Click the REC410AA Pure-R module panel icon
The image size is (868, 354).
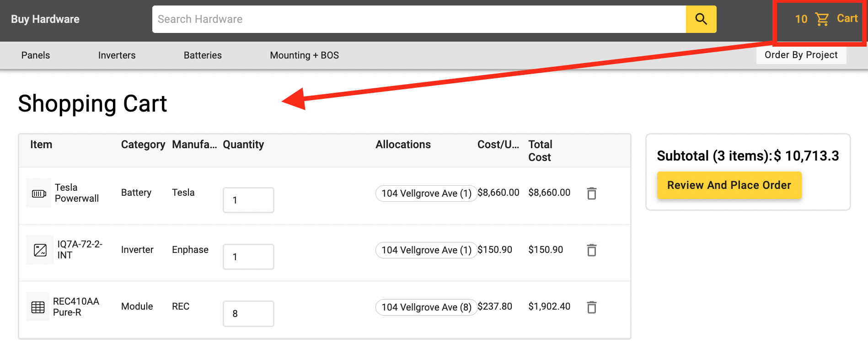(x=38, y=307)
